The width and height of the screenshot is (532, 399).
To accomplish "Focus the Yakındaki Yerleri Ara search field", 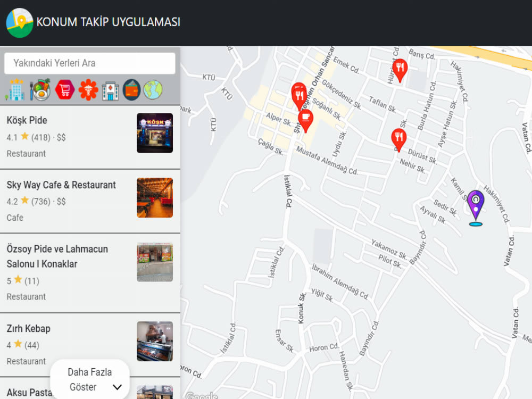I will coord(90,63).
